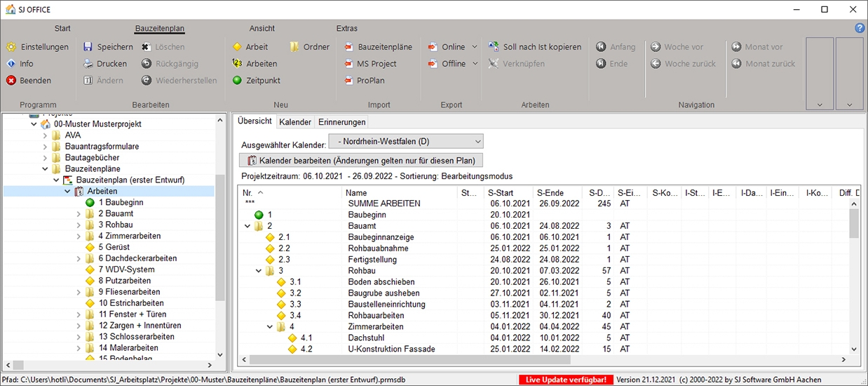This screenshot has width=868, height=386.
Task: Click the Online export button
Action: (447, 47)
